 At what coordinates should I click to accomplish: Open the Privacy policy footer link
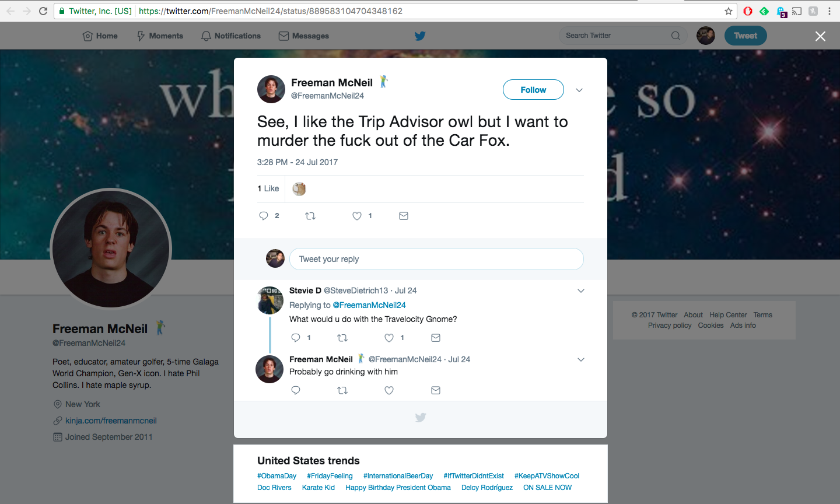coord(670,325)
